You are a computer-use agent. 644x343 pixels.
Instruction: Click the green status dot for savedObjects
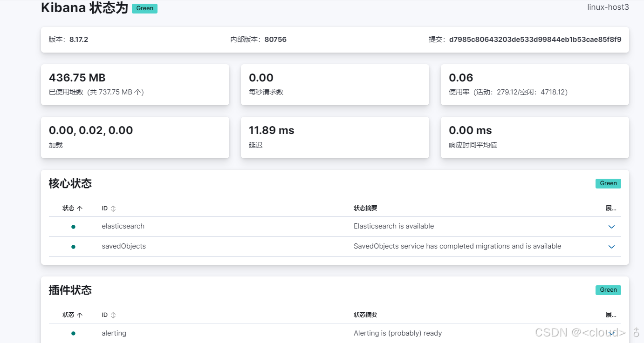(x=73, y=247)
